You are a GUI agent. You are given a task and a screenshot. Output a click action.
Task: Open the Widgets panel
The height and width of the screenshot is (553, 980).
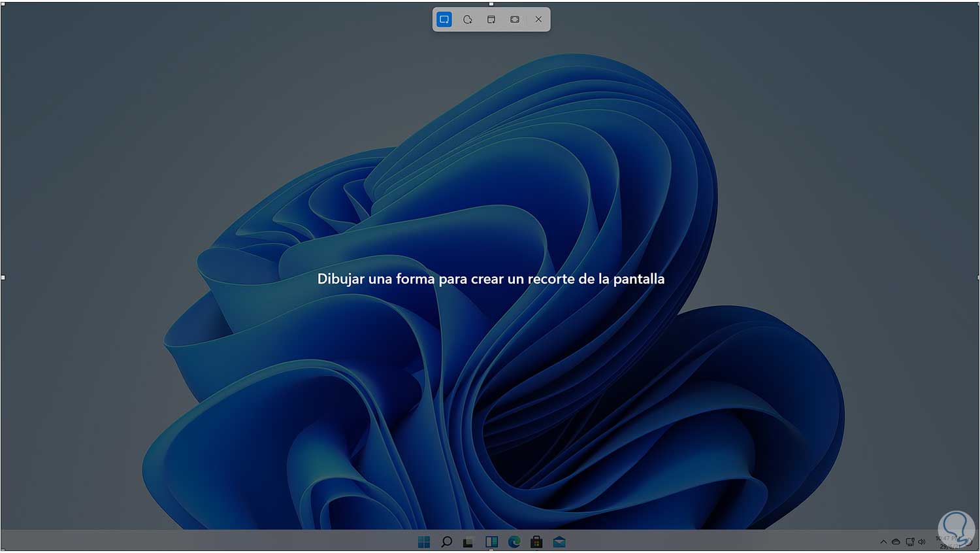tap(491, 542)
